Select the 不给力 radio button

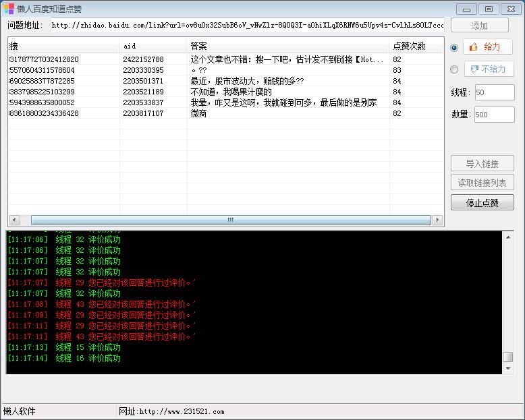tap(454, 69)
